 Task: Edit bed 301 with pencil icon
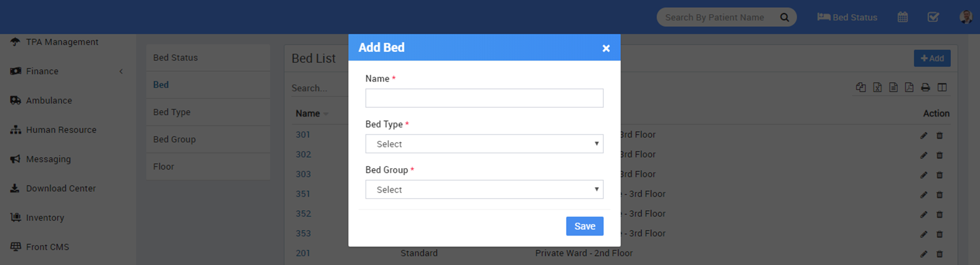[x=924, y=135]
